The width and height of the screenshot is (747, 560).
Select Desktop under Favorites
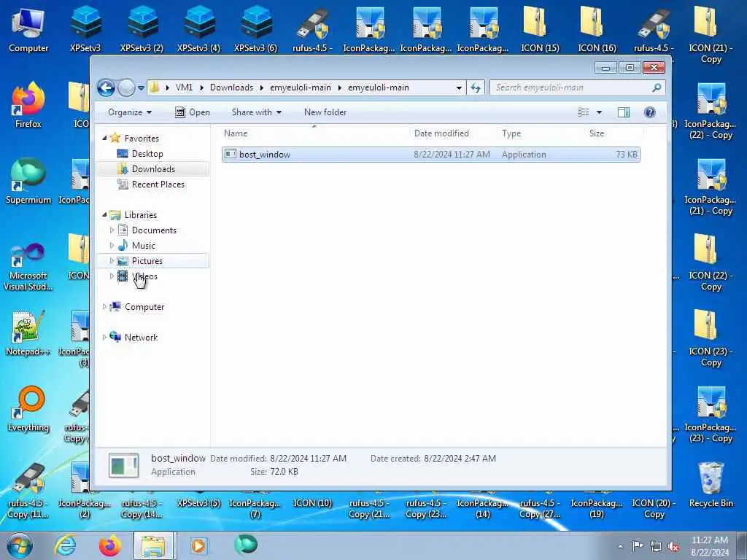click(x=147, y=154)
